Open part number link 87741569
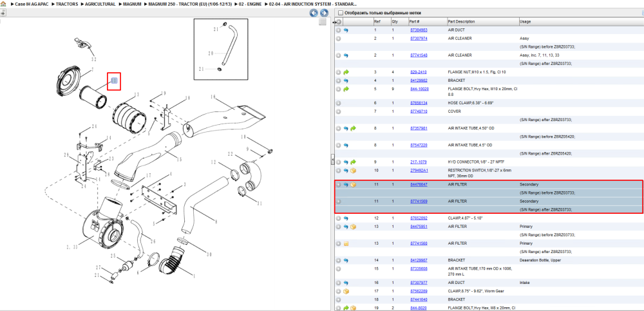Viewport: 644px width, 311px height. point(419,202)
